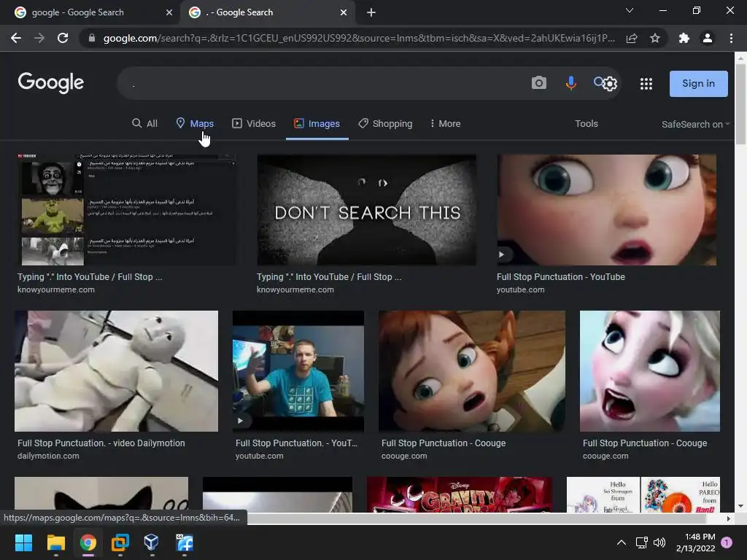747x560 pixels.
Task: Open the Chrome profile avatar
Action: [x=708, y=38]
